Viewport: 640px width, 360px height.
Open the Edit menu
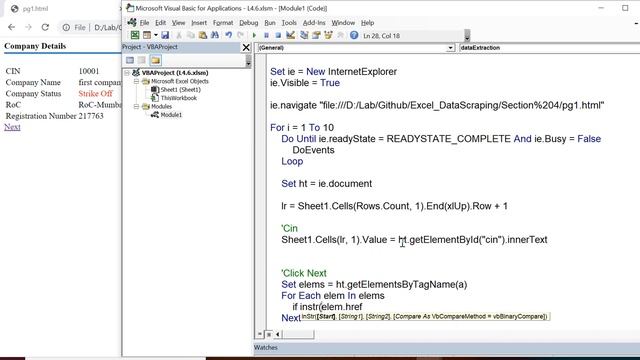click(x=160, y=23)
